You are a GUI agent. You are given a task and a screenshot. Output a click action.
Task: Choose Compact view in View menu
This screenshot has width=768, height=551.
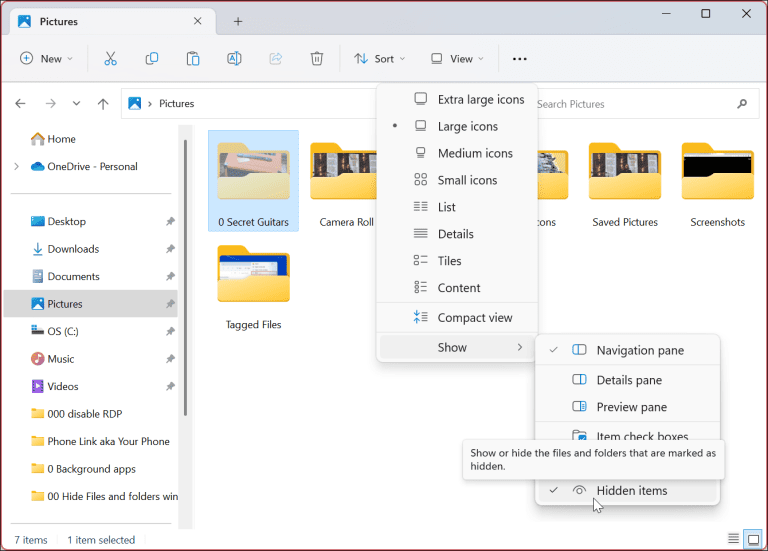coord(474,318)
